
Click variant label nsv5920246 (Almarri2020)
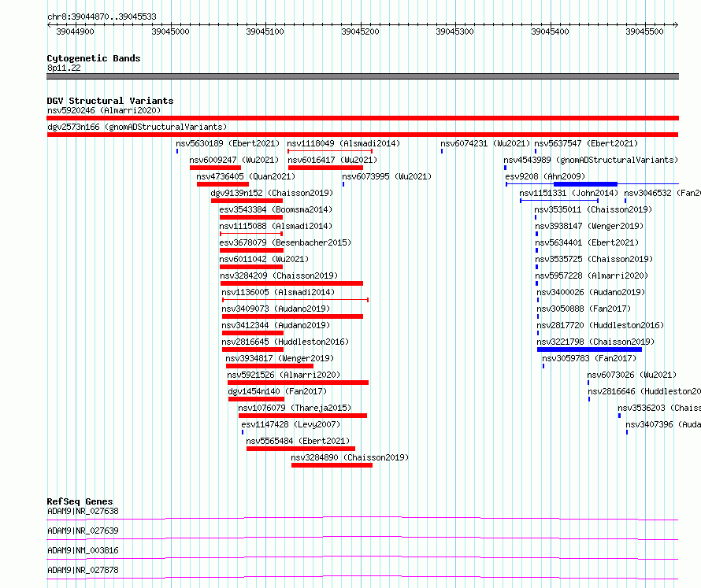click(104, 110)
